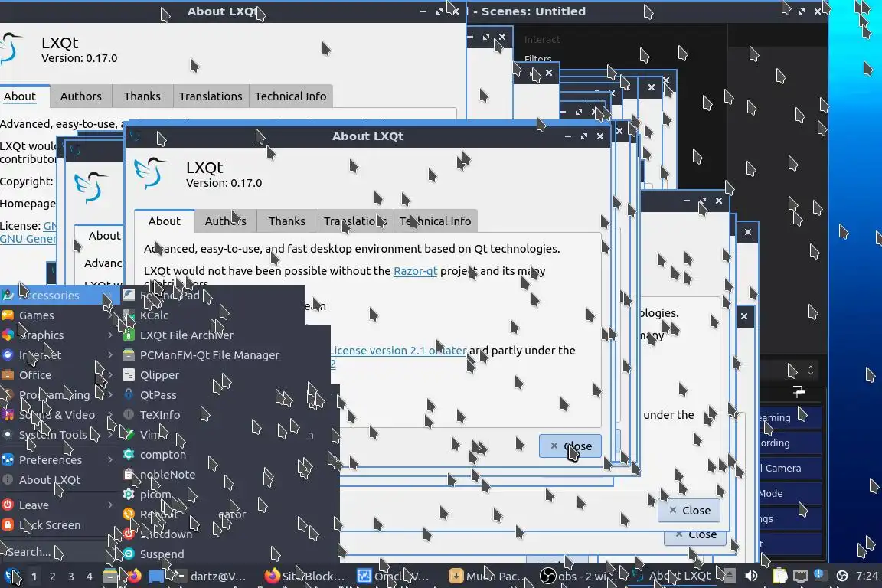
Task: Open PCManFM-Qt File Manager entry
Action: [x=213, y=355]
